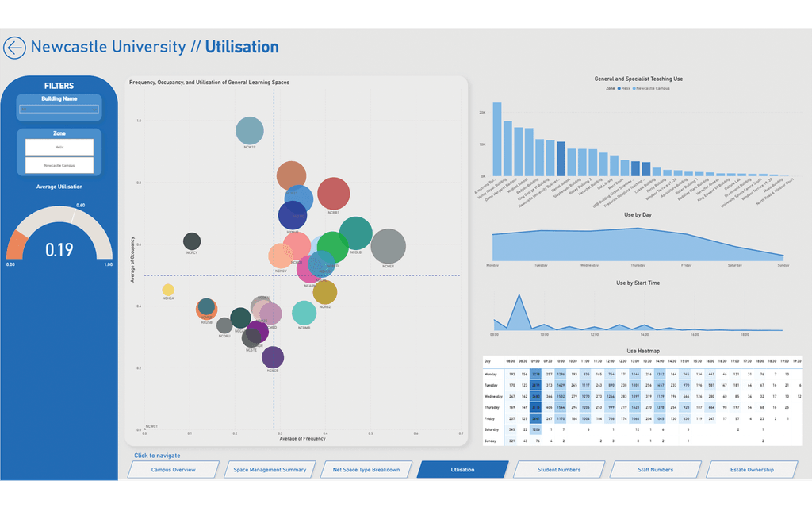The height and width of the screenshot is (508, 812).
Task: Select the grey NCDRU bubble
Action: (x=224, y=325)
